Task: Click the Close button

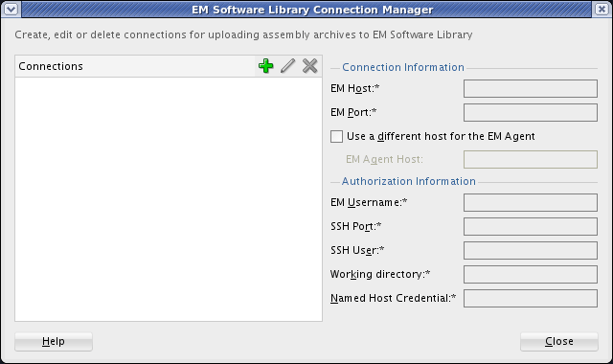Action: click(x=559, y=342)
